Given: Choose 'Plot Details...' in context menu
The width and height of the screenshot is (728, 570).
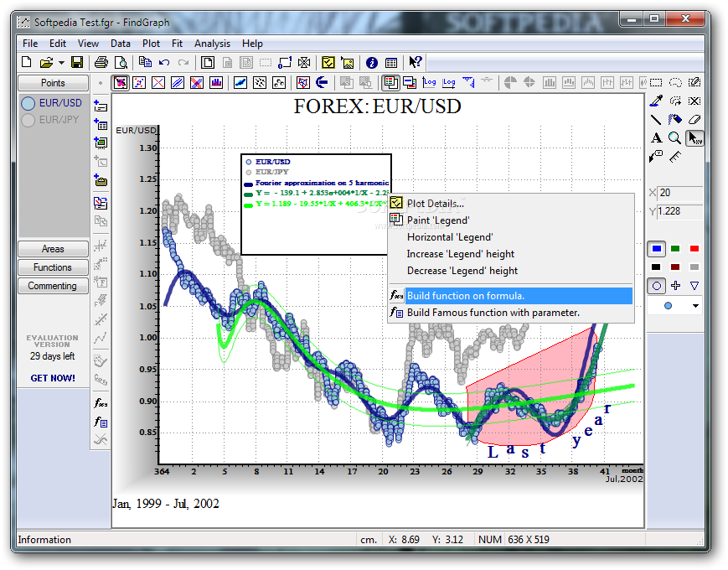Looking at the screenshot, I should [511, 204].
